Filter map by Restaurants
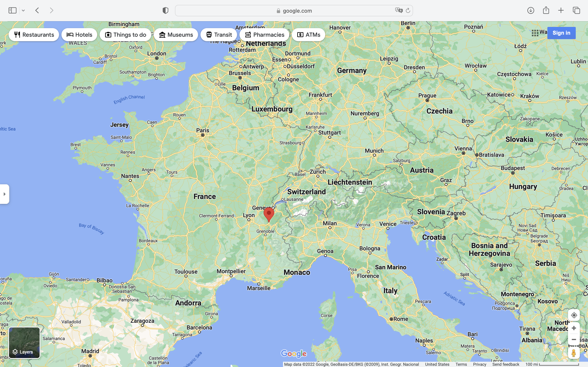Viewport: 588px width, 367px height. click(34, 35)
